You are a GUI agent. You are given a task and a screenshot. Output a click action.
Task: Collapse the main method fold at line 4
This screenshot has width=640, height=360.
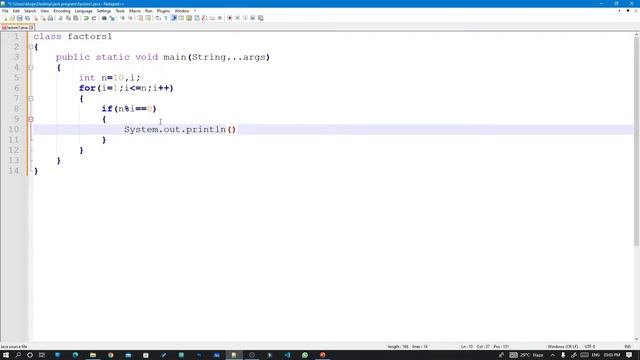(31, 67)
